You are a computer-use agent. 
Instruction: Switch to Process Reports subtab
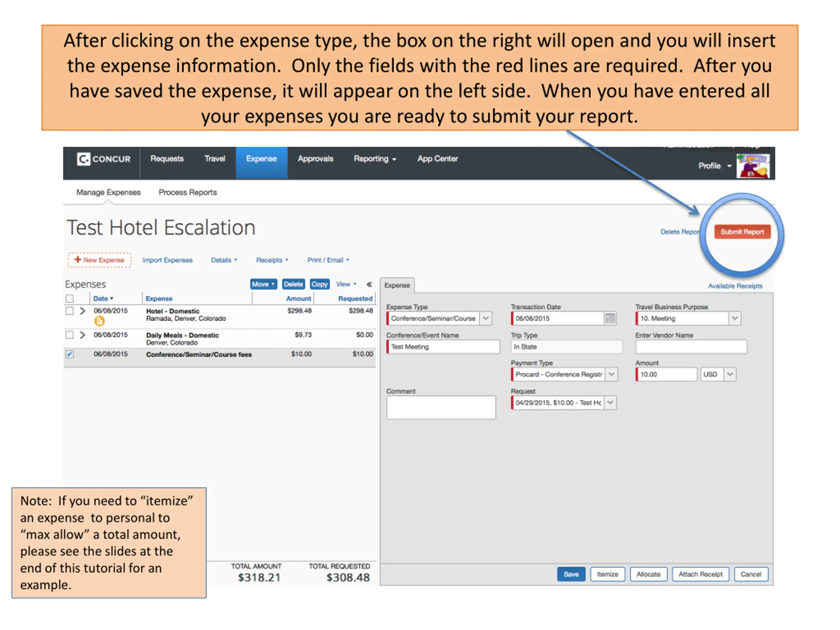[x=188, y=192]
